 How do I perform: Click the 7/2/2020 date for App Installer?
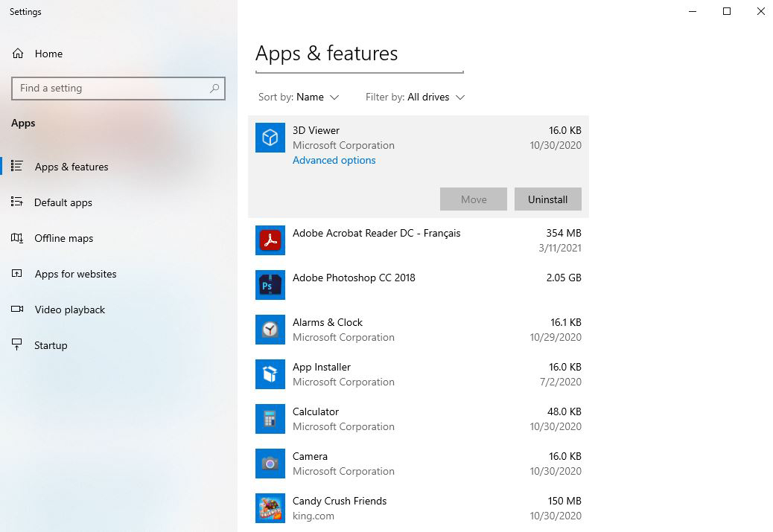[x=561, y=382]
